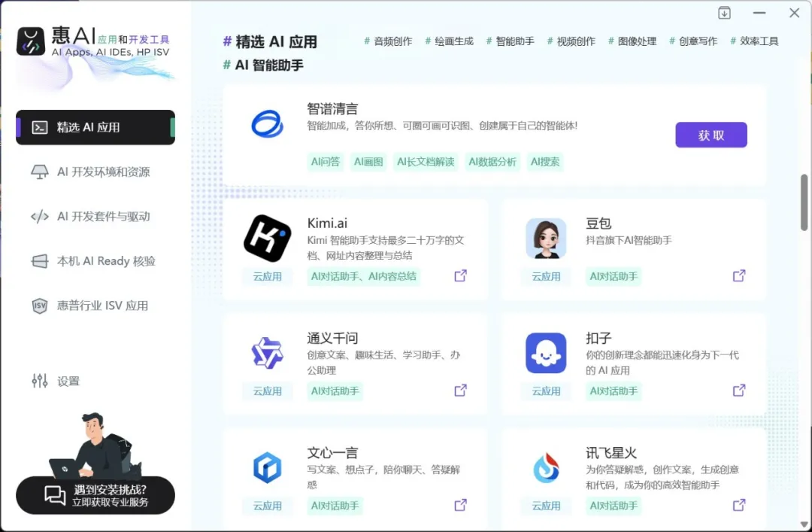Click the 惠普行业 ISV shield icon
Screen dimensions: 812x532
click(40, 306)
